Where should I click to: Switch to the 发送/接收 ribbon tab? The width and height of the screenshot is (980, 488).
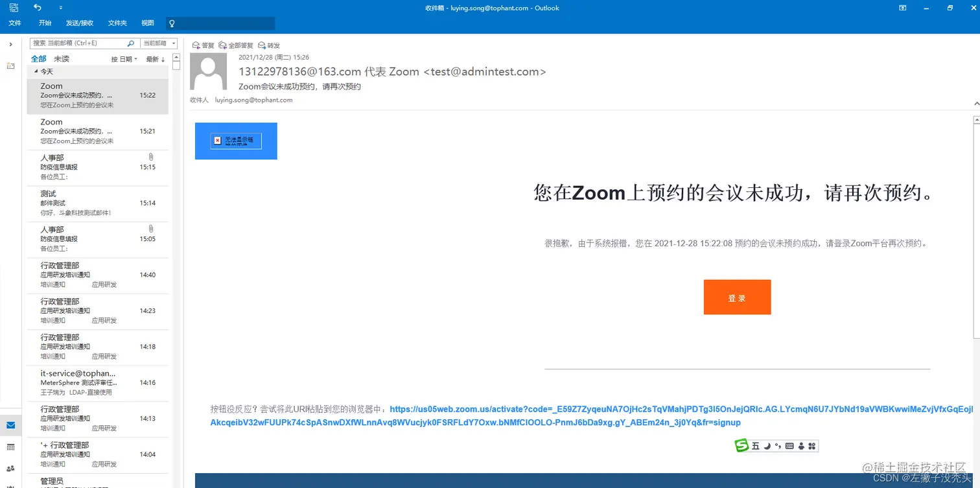click(79, 23)
